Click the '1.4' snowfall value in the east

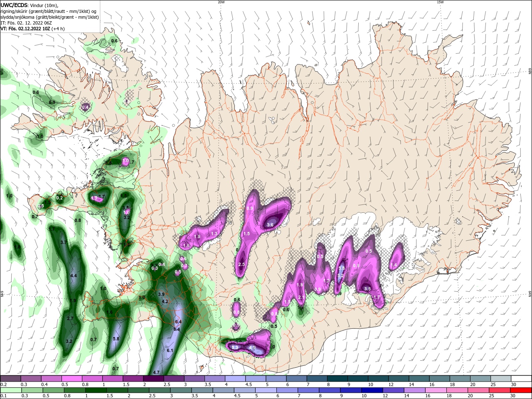[394, 265]
